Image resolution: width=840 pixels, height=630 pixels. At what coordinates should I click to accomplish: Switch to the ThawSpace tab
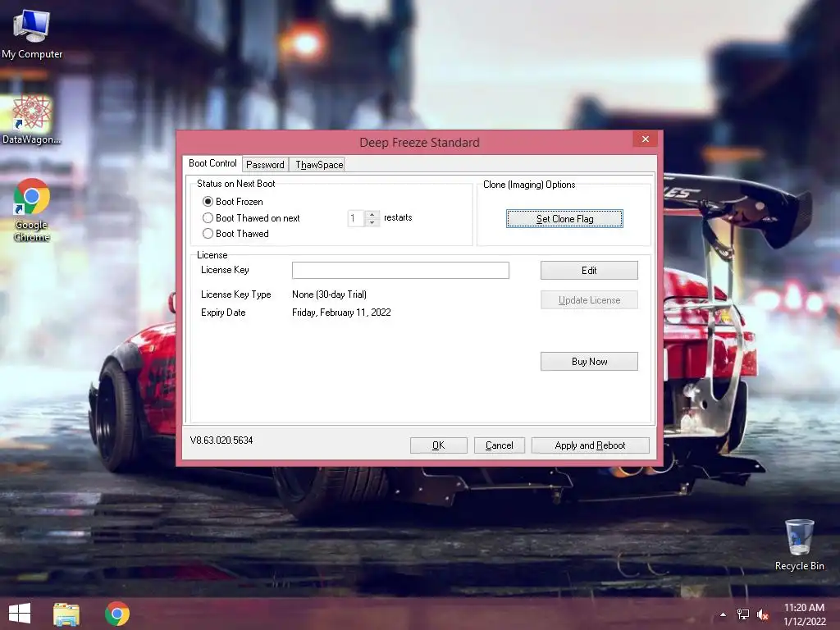click(319, 164)
